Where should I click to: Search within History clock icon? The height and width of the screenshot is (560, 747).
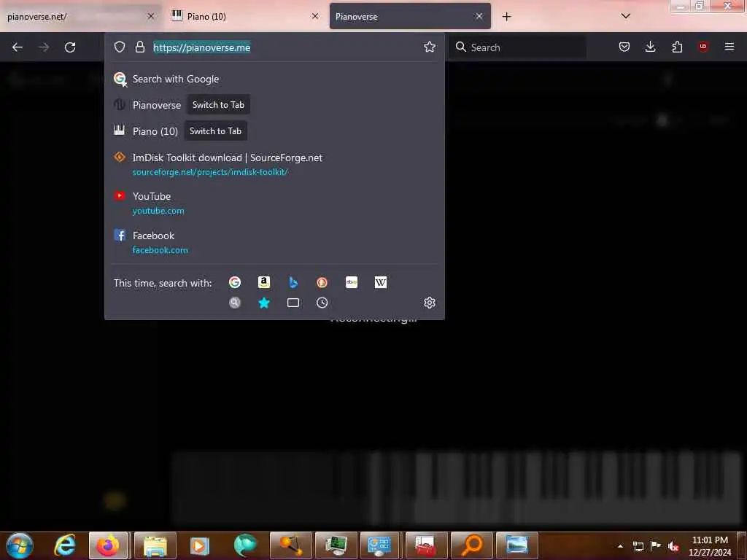(322, 303)
